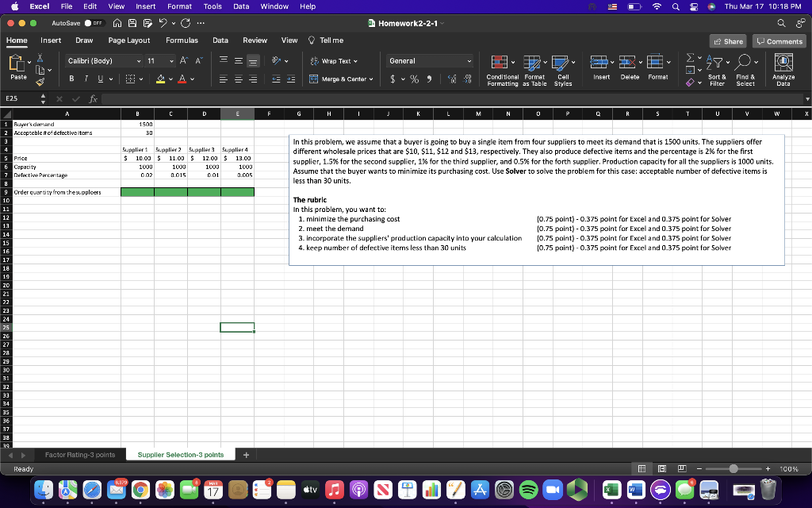Click the Share button
The width and height of the screenshot is (812, 508).
coord(726,40)
